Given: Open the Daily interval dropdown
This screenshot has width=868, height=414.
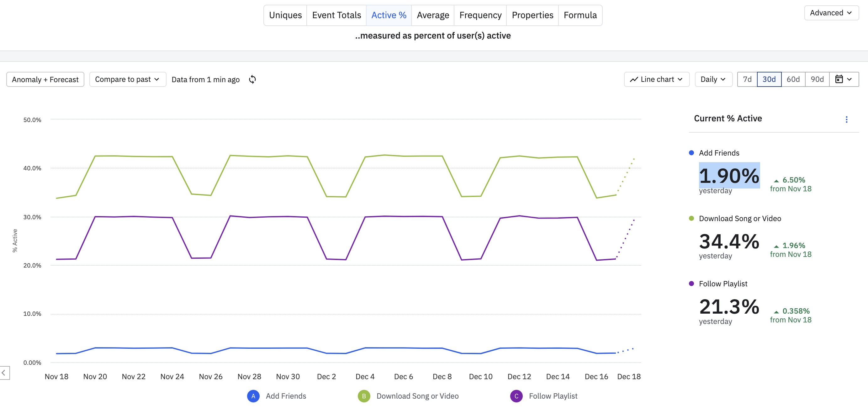Looking at the screenshot, I should coord(713,79).
